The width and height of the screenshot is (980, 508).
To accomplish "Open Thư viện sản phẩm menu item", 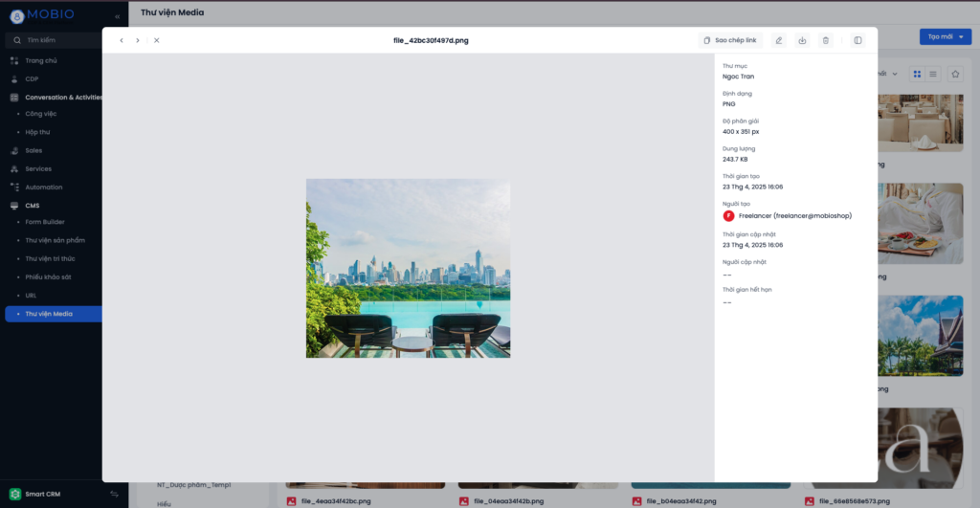I will click(x=55, y=240).
